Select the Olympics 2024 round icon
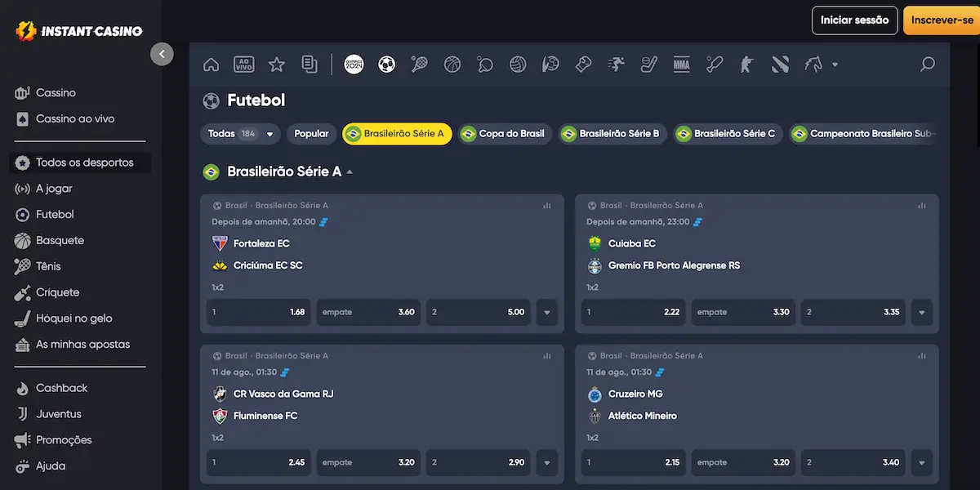This screenshot has height=490, width=980. [x=354, y=65]
